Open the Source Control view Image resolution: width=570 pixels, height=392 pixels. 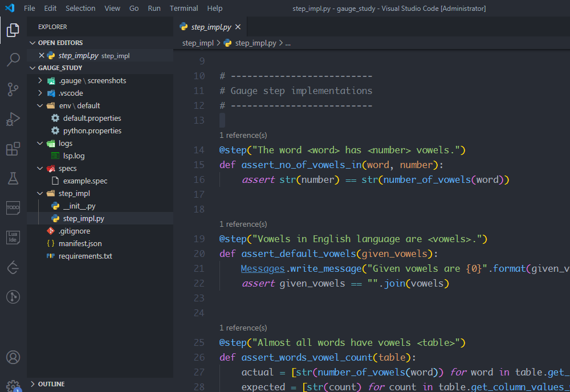[13, 89]
